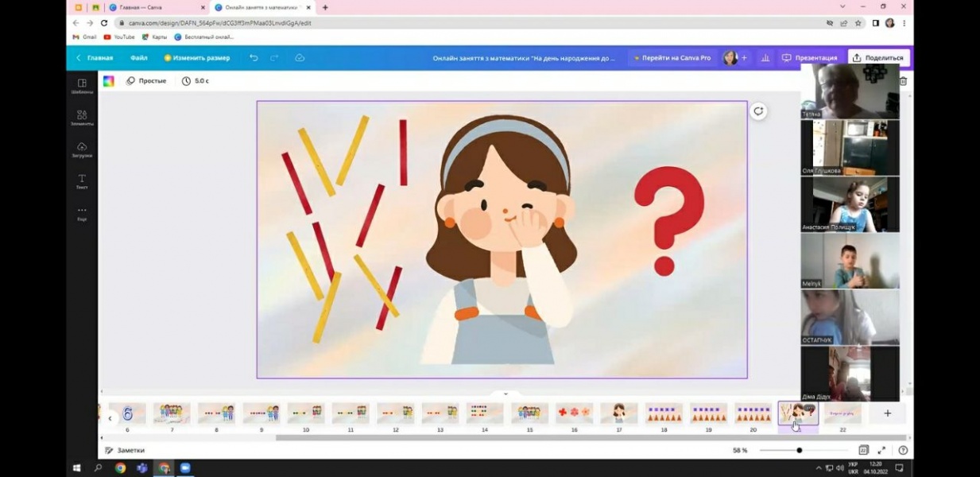Viewport: 980px width, 477px height.
Task: Collapse the page thumbnails strip chevron
Action: click(505, 394)
